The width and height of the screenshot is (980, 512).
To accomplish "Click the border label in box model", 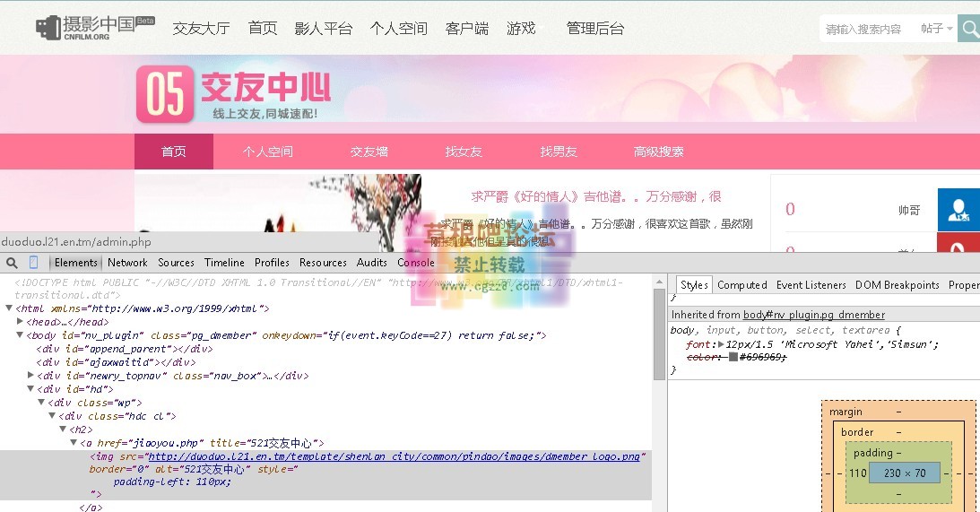I will click(857, 432).
